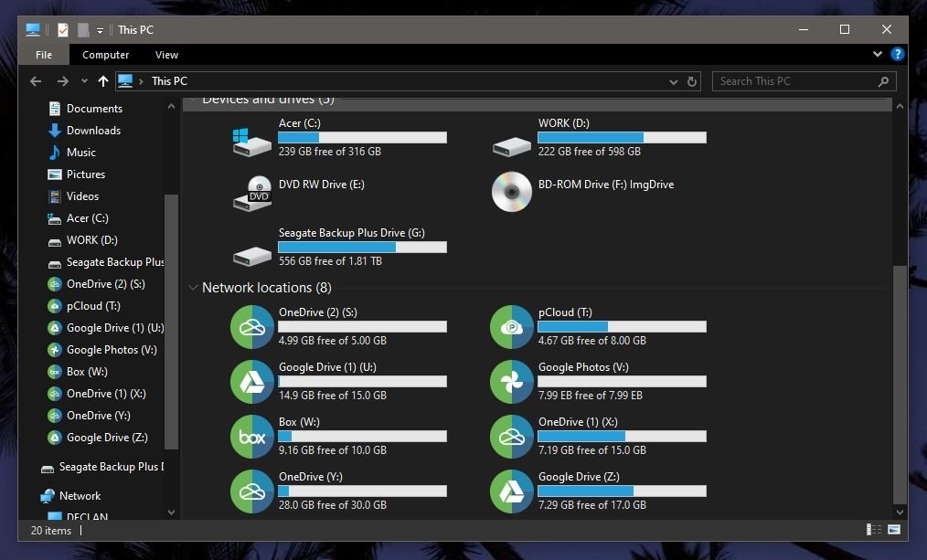927x560 pixels.
Task: Select Documents in navigation pane
Action: coord(94,109)
